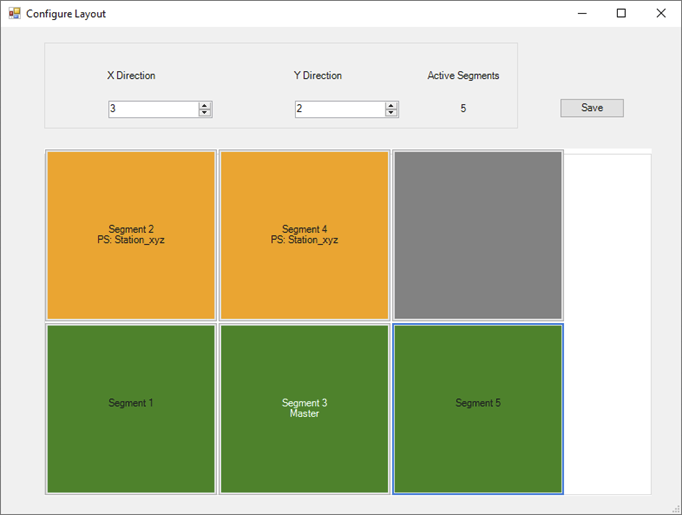Select the green Segment 5 tile
This screenshot has height=515, width=682.
tap(478, 409)
